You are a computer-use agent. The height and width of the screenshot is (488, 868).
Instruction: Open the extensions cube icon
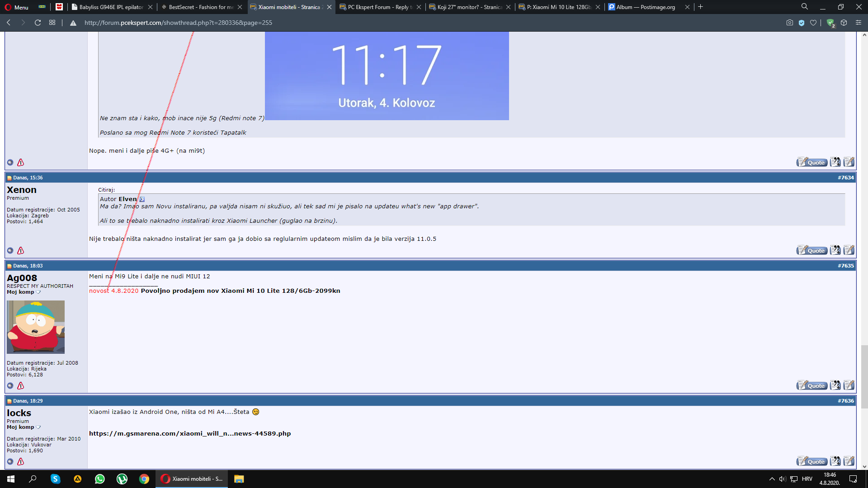click(844, 23)
